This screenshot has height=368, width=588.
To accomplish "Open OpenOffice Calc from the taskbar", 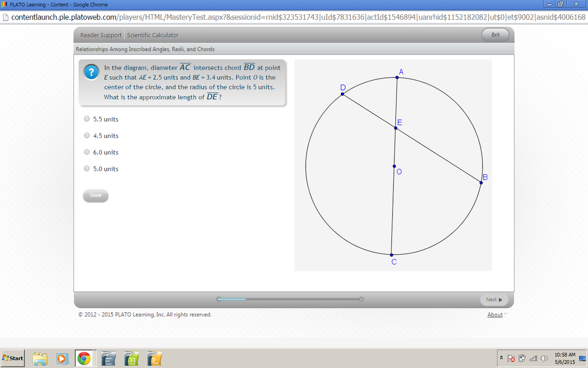I will tap(130, 359).
